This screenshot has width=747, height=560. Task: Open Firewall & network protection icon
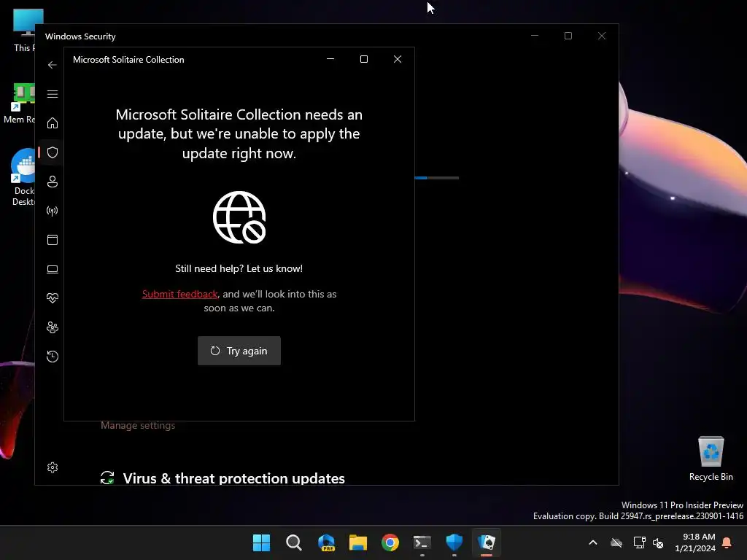coord(53,211)
